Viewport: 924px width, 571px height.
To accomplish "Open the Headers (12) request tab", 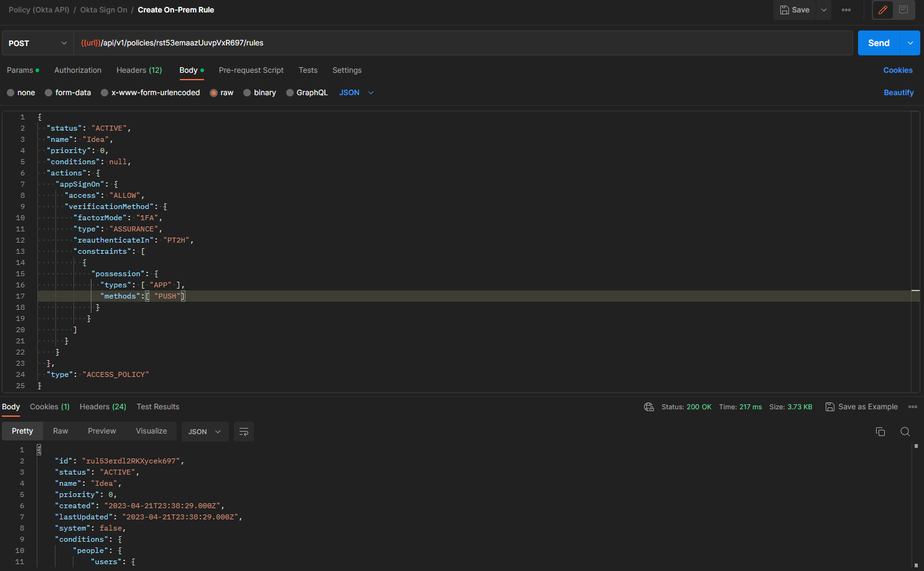I will coord(139,70).
